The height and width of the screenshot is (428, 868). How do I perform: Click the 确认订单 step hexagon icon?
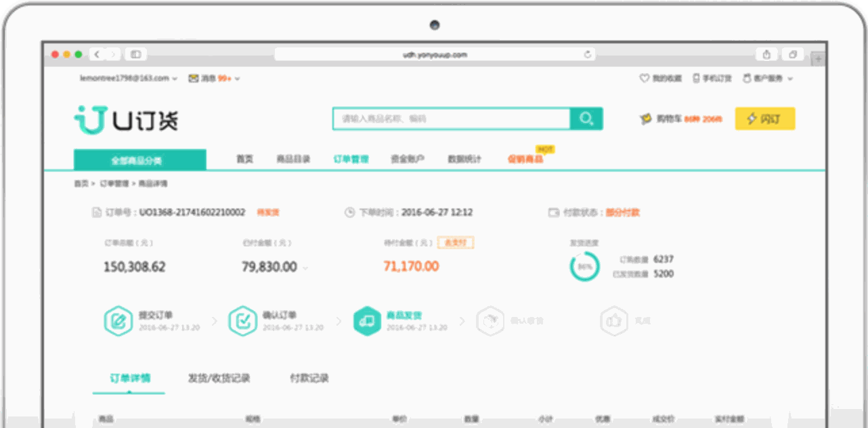(242, 321)
